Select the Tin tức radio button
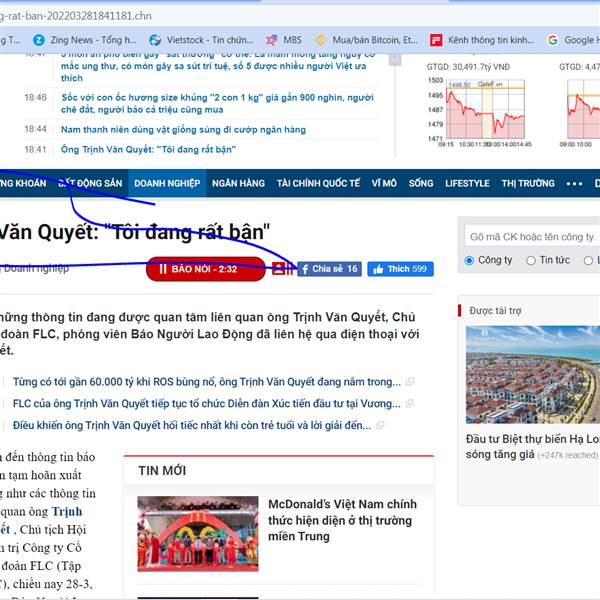The image size is (600, 600). click(530, 261)
